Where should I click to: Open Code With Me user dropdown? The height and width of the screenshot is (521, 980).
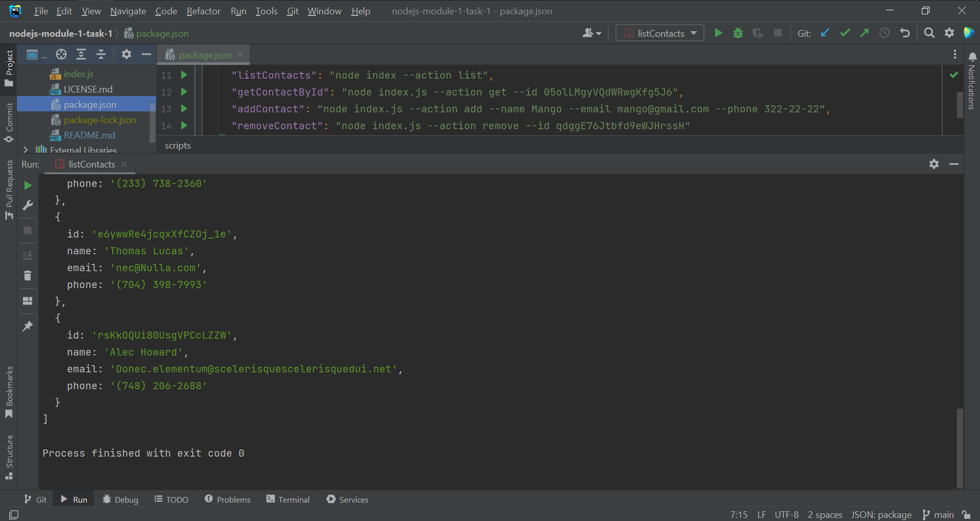[592, 33]
